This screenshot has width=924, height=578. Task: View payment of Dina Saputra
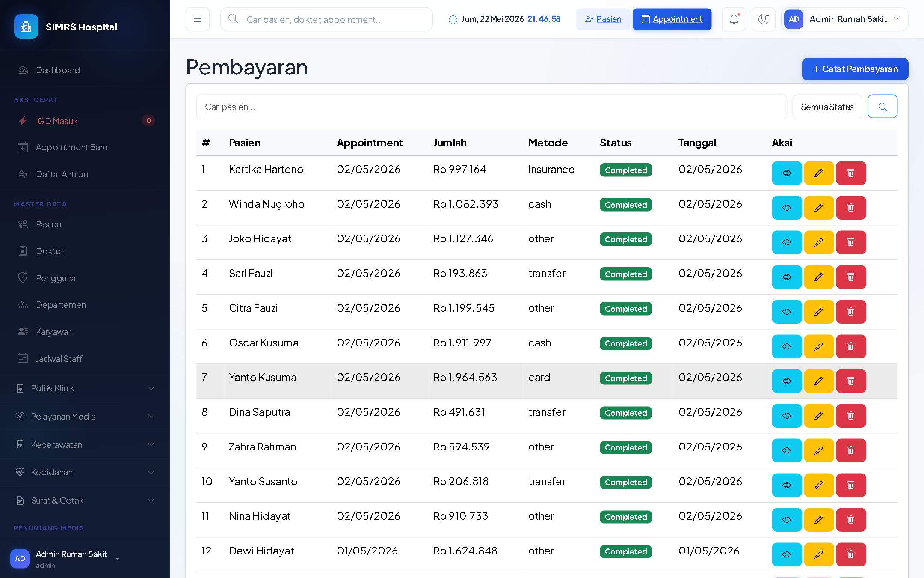787,416
